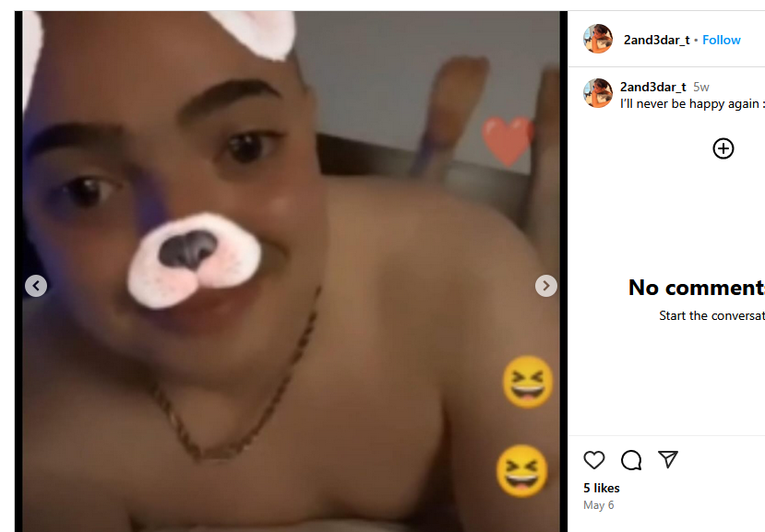Go to next photo in carousel
The image size is (765, 532).
pos(546,286)
